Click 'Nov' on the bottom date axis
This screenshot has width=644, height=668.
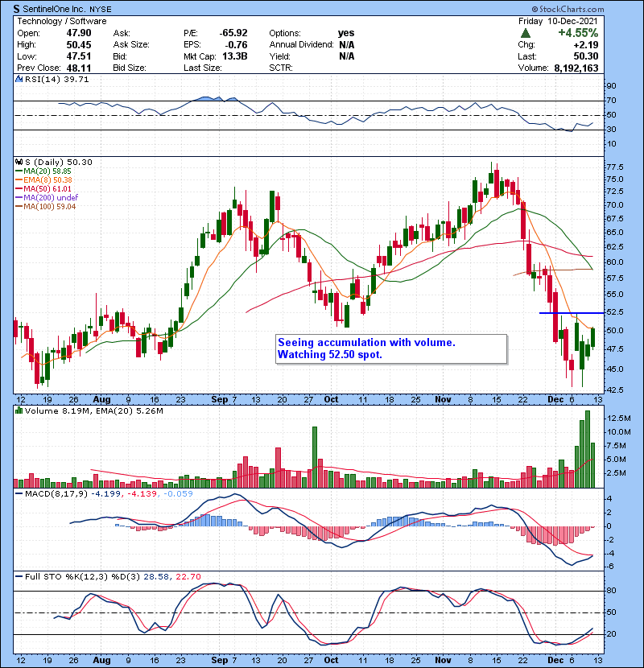click(x=443, y=660)
